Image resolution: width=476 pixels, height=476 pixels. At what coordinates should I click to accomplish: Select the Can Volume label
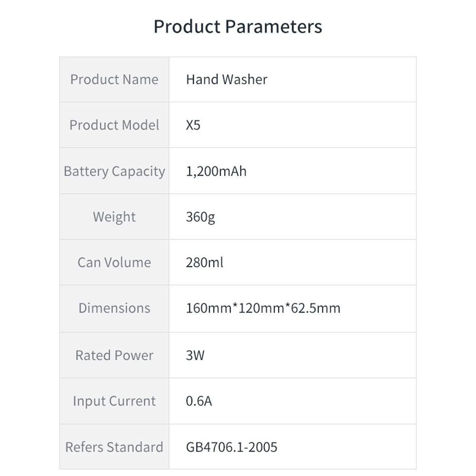[x=114, y=262]
